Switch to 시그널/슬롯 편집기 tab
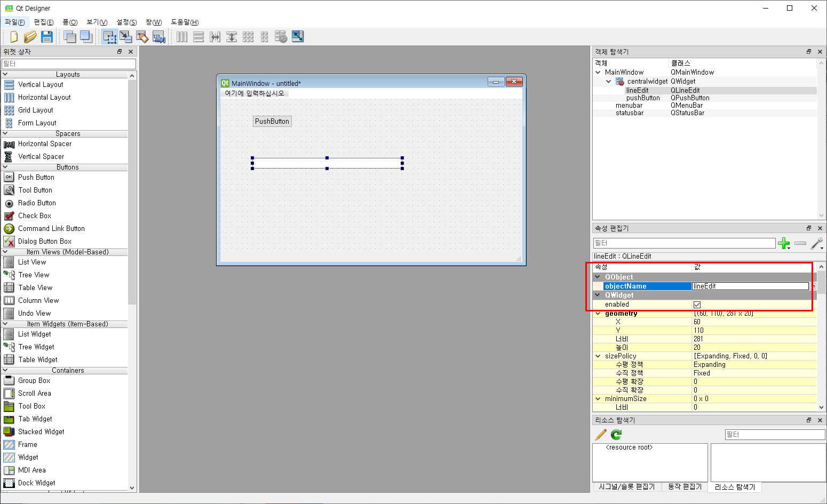The width and height of the screenshot is (827, 504). point(627,486)
